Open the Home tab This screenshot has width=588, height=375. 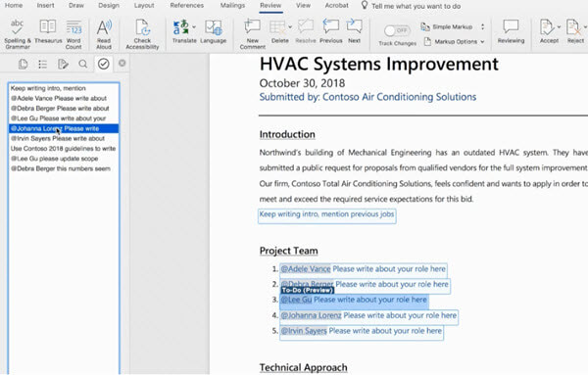coord(14,5)
